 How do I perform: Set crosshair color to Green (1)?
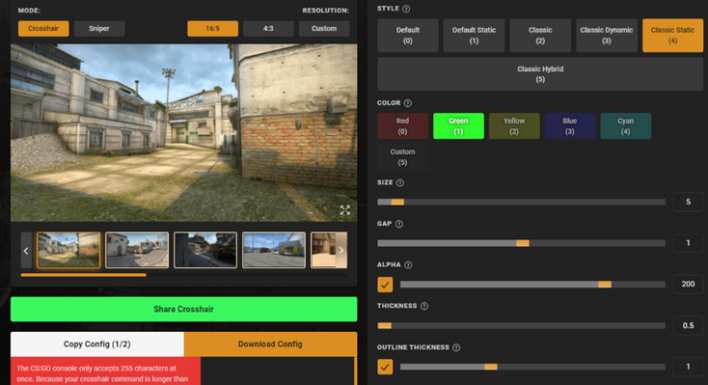pos(458,126)
